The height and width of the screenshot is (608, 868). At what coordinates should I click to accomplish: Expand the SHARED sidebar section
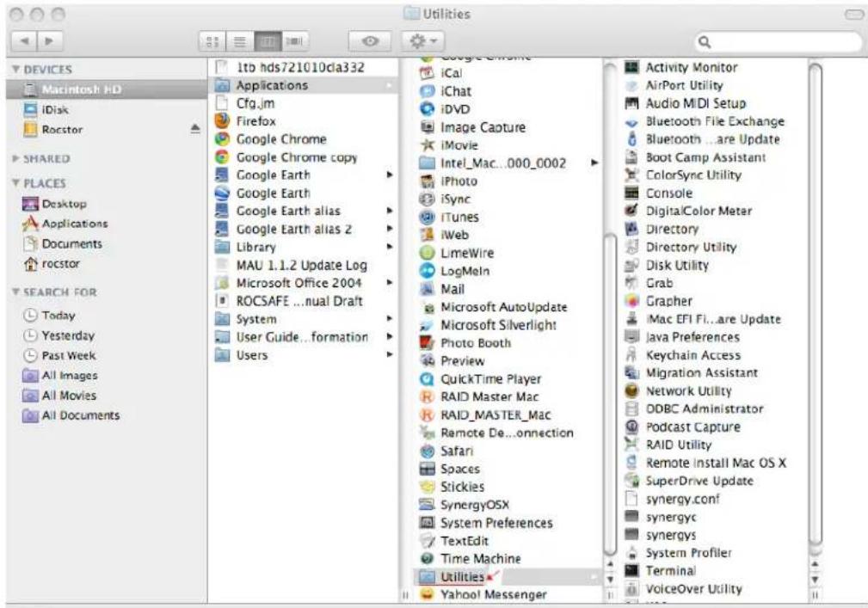pyautogui.click(x=16, y=159)
